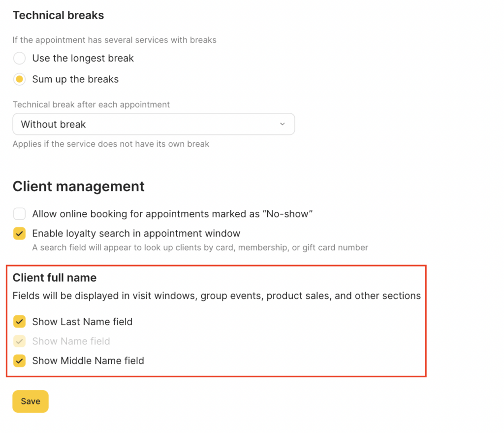Viewport: 504px width, 433px height.
Task: Select the "Use the longest break" radio button
Action: [x=19, y=59]
